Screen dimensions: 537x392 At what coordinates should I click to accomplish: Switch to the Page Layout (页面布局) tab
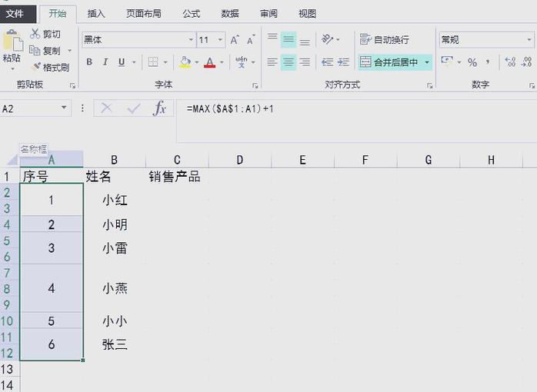pyautogui.click(x=144, y=14)
